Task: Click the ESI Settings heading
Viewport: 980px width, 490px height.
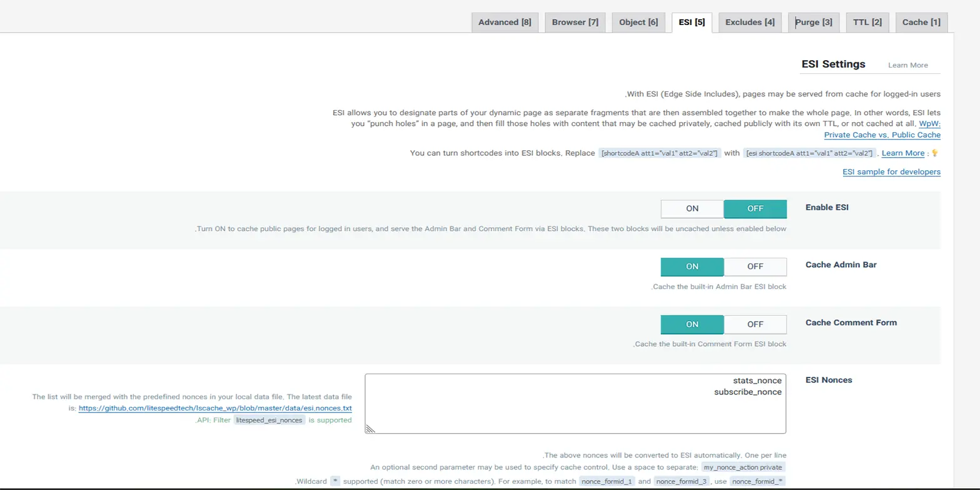Action: pos(834,64)
